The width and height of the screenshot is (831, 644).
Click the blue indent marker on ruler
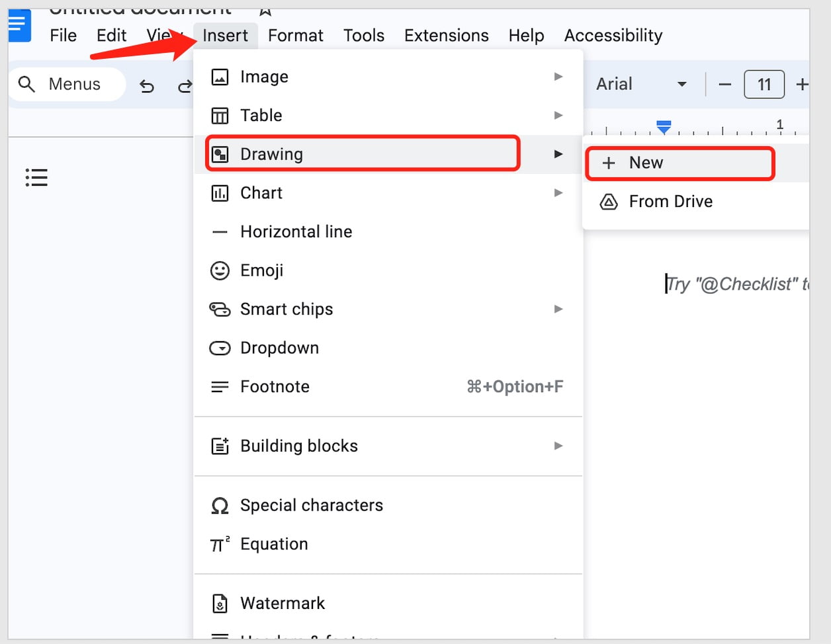664,126
